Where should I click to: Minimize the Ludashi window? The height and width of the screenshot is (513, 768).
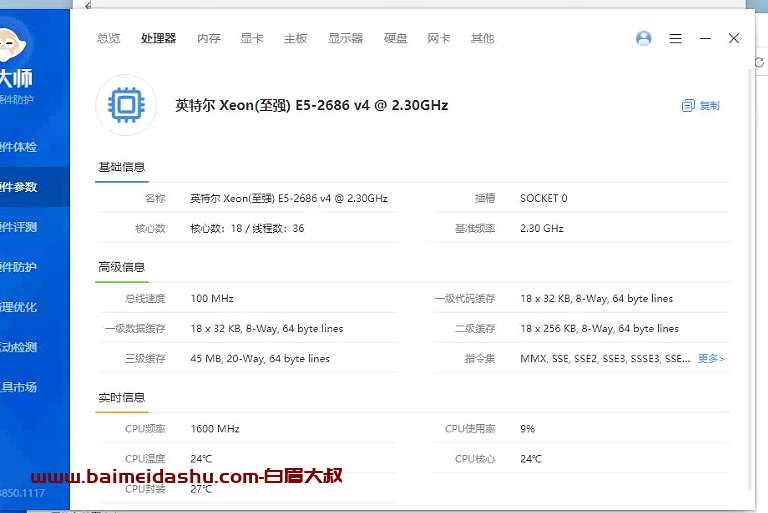705,38
